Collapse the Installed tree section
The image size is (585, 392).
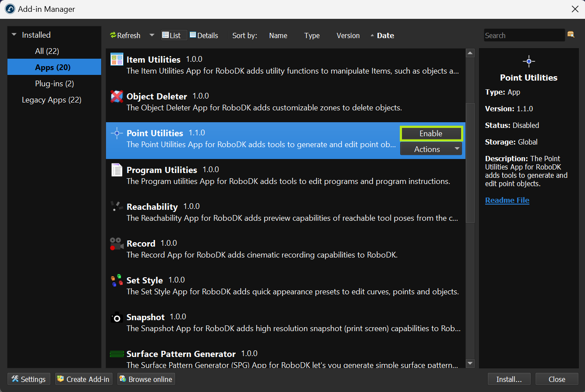coord(14,35)
